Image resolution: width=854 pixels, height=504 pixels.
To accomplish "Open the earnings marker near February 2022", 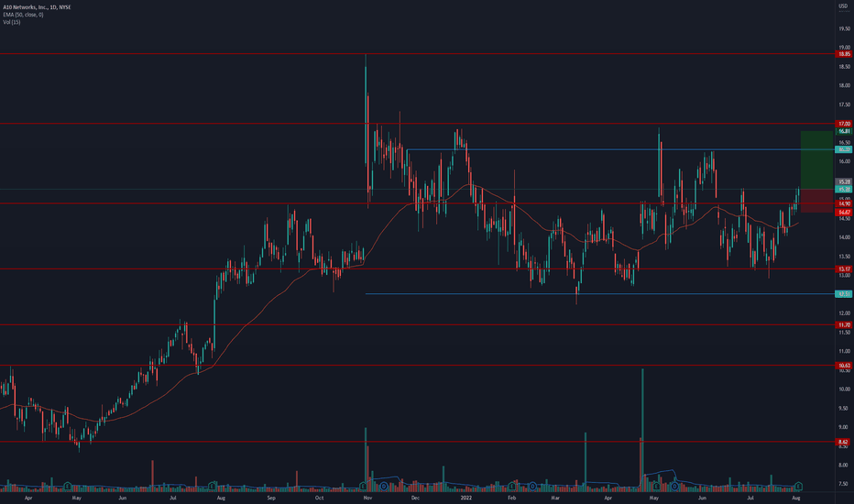I will [512, 486].
